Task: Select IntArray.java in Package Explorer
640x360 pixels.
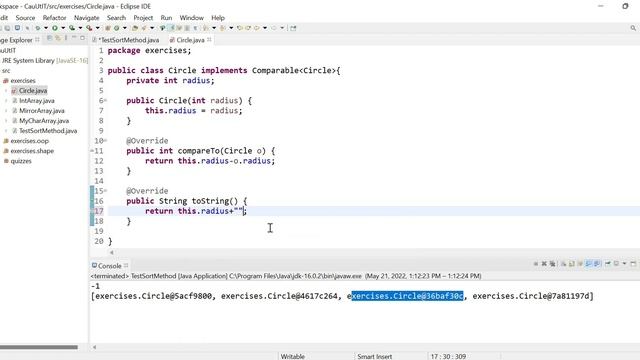Action: pos(37,100)
